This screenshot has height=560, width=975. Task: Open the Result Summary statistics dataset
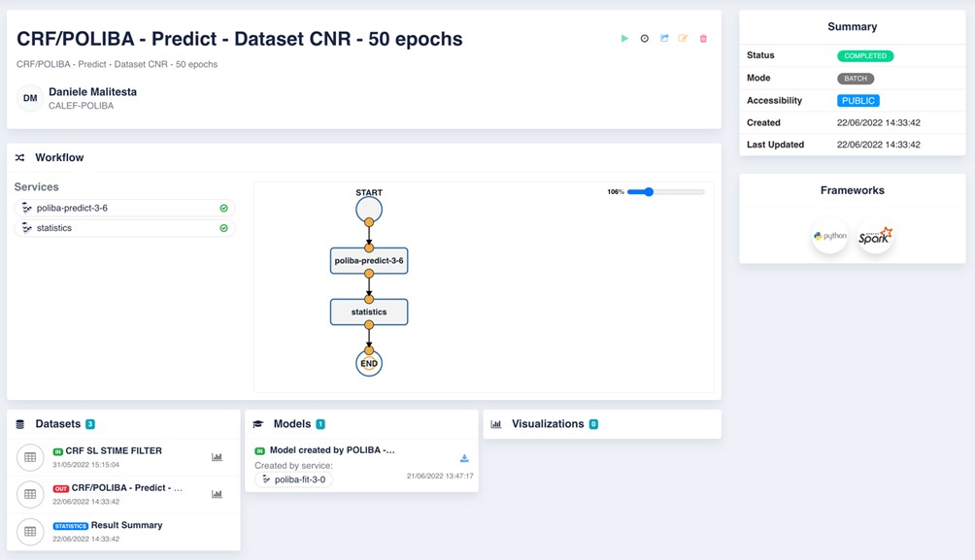coord(126,525)
